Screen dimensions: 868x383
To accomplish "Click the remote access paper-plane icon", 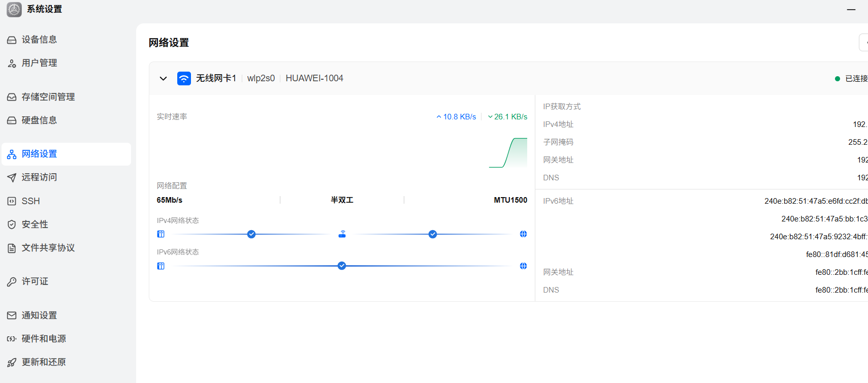I will coord(12,177).
